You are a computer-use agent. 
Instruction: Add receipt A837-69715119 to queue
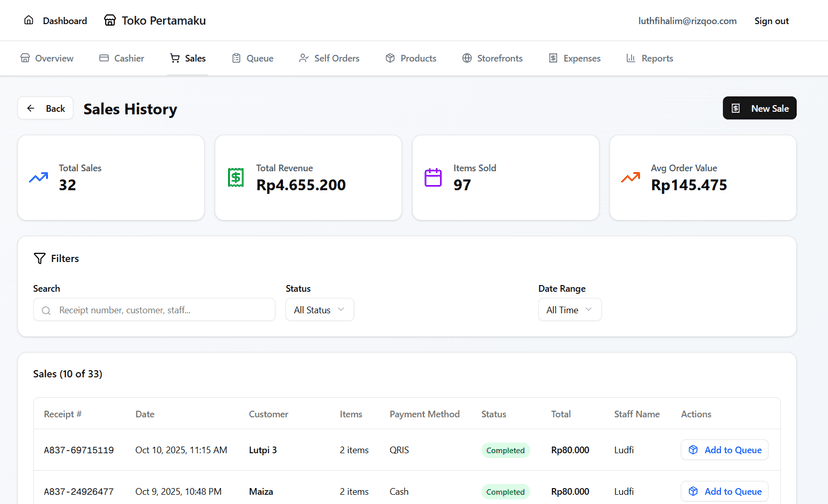click(x=724, y=450)
